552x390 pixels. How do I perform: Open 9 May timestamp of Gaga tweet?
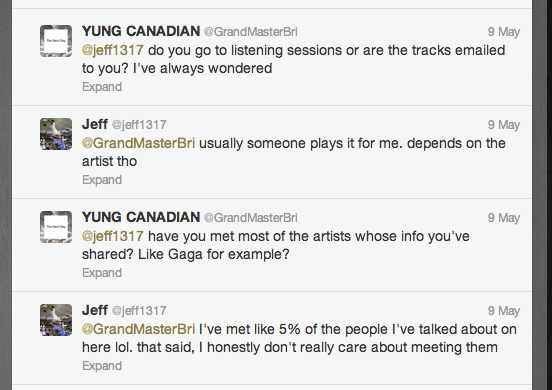click(x=504, y=218)
